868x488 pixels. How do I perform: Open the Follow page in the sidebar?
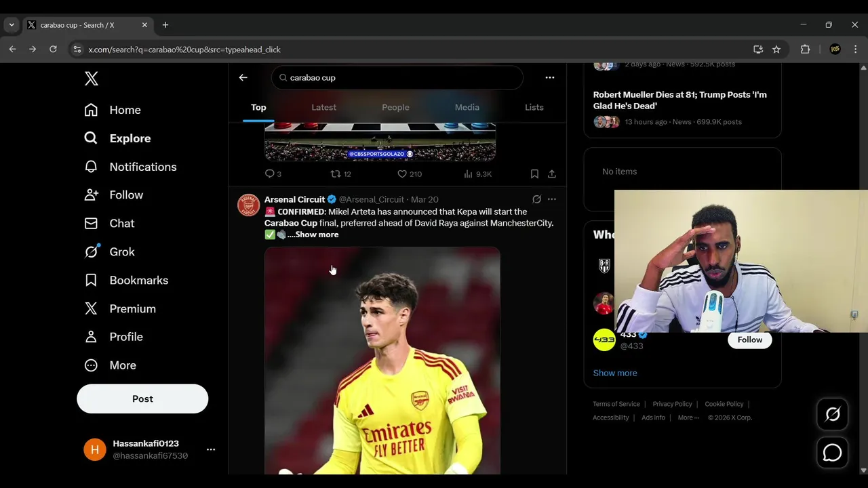[x=113, y=195]
